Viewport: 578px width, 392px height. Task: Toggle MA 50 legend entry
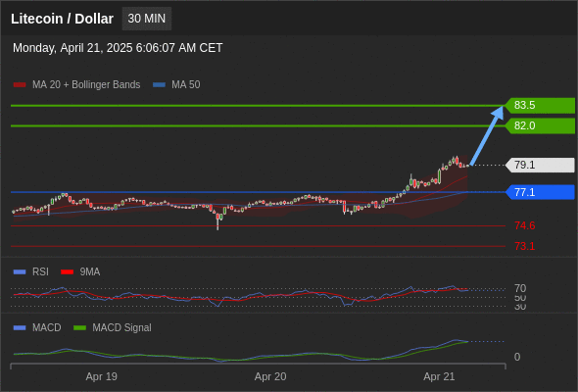click(x=176, y=85)
